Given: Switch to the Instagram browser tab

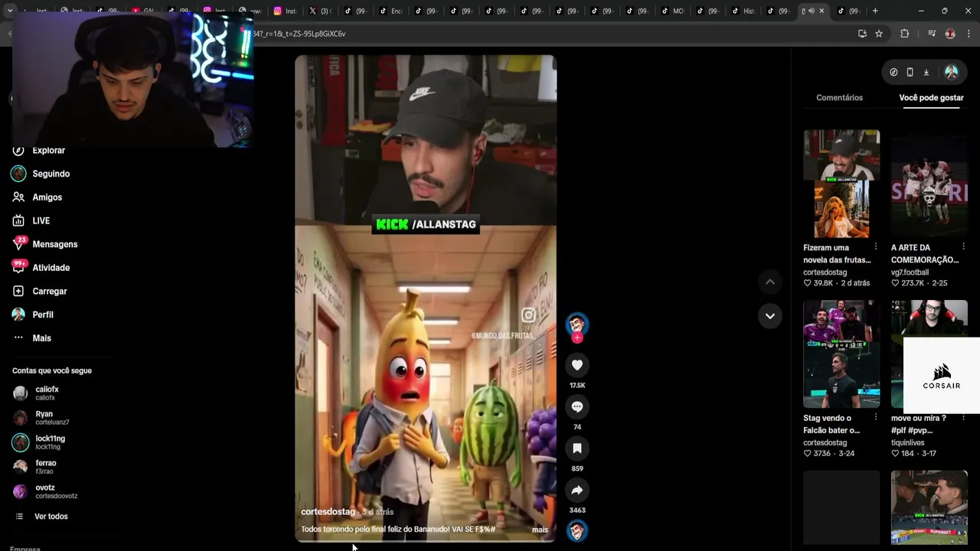Looking at the screenshot, I should pos(284,11).
